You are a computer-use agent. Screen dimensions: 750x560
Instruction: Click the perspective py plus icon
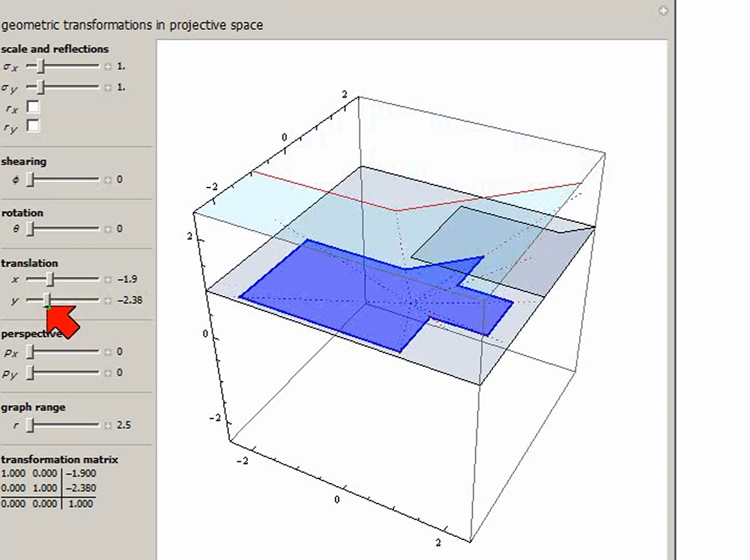pyautogui.click(x=108, y=373)
